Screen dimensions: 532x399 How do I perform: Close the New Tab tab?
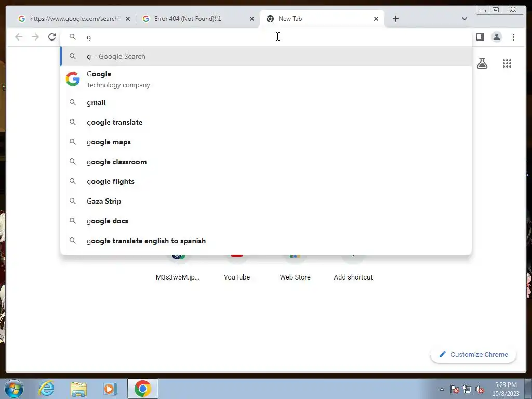click(376, 19)
